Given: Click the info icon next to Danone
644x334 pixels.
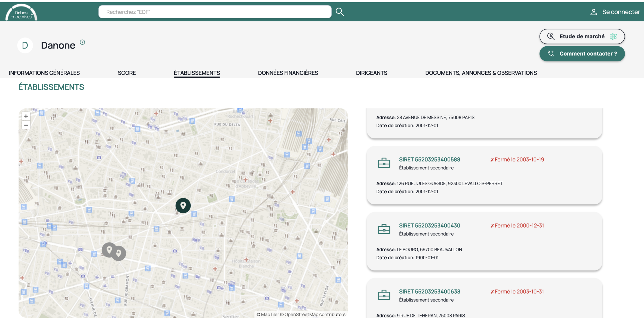Looking at the screenshot, I should coord(82,42).
